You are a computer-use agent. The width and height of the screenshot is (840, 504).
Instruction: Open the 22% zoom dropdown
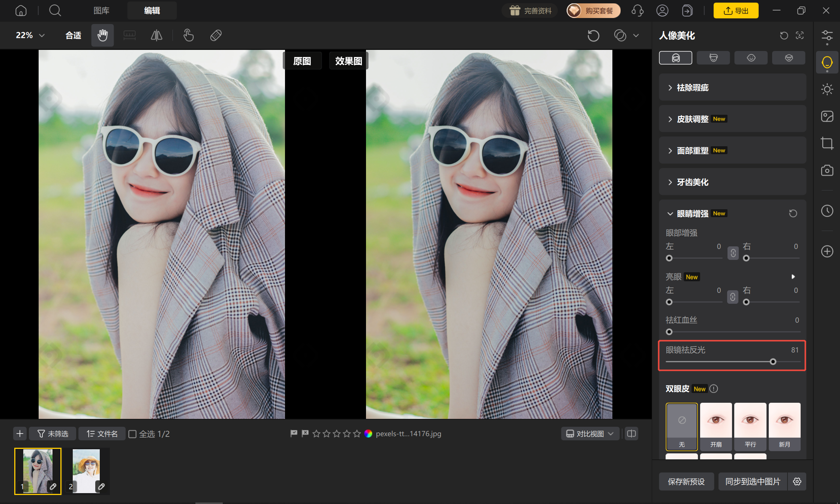click(x=30, y=35)
